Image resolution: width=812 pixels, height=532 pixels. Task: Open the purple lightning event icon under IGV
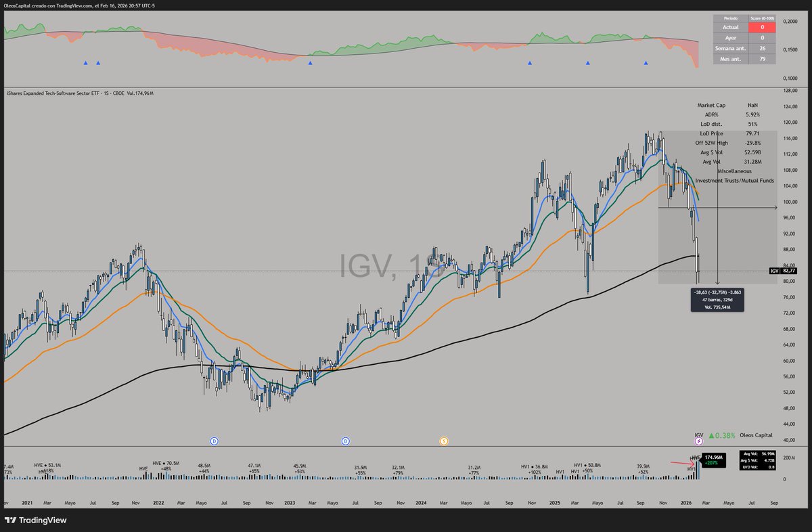(699, 441)
